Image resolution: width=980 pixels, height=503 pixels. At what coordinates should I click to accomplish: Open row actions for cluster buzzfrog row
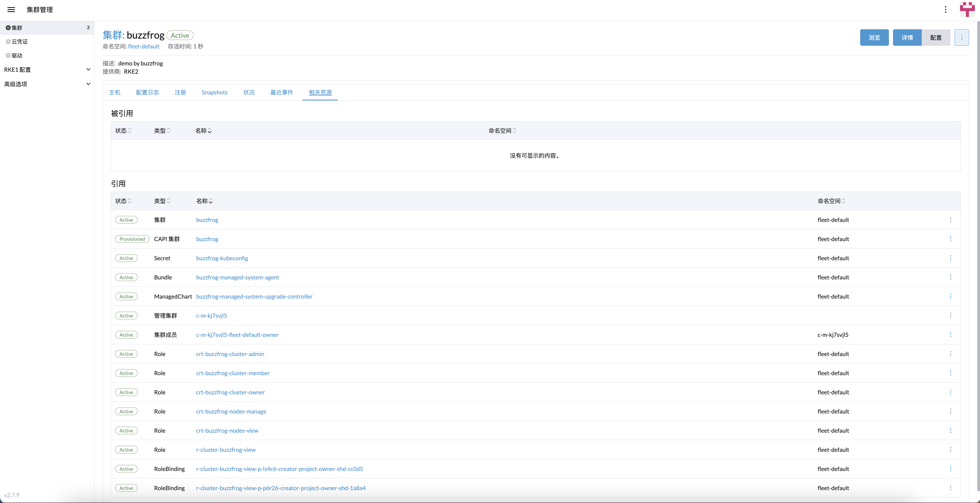tap(950, 219)
